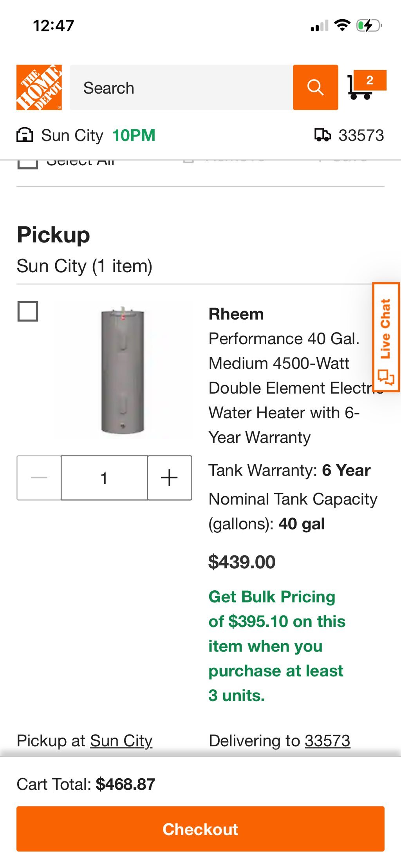Tick the Select All checkbox

pyautogui.click(x=28, y=164)
